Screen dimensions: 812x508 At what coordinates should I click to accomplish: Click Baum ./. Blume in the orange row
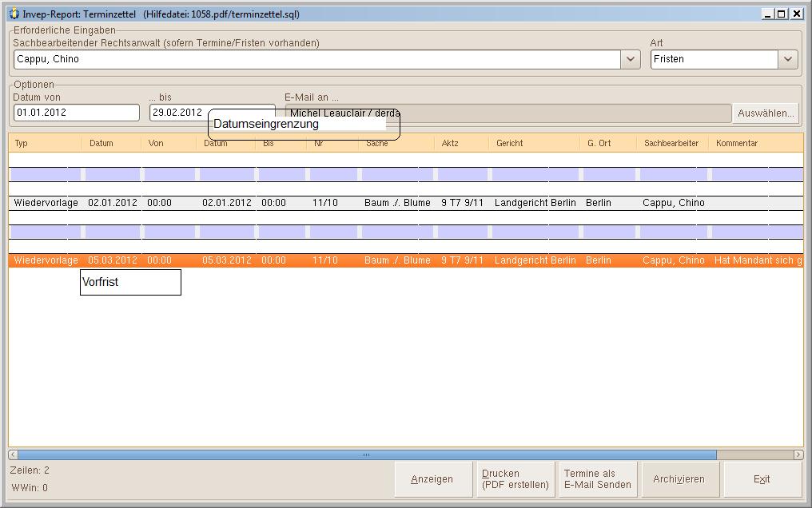[397, 260]
